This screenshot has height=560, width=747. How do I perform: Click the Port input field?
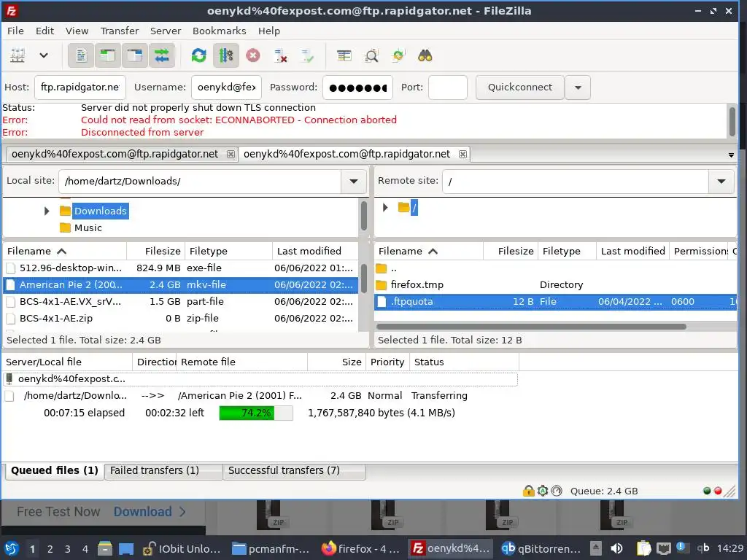(447, 87)
